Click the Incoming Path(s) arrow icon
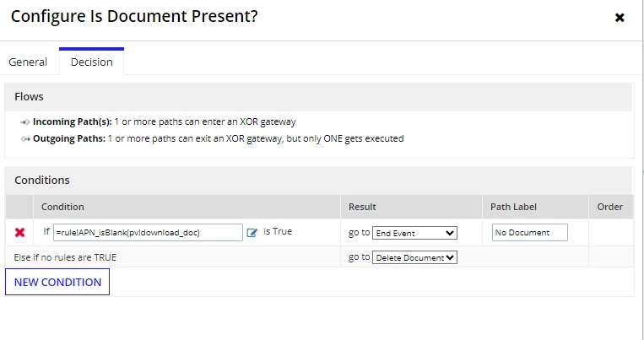 pyautogui.click(x=24, y=122)
